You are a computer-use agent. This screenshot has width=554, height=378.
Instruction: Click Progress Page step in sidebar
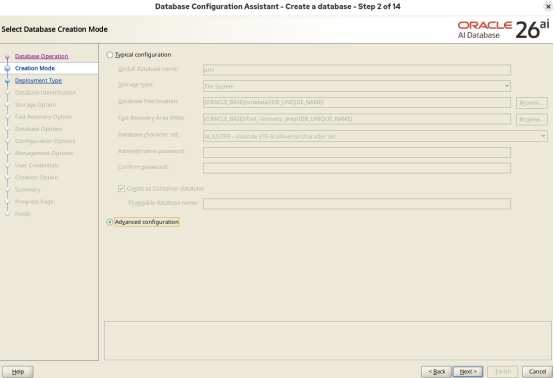pyautogui.click(x=34, y=202)
